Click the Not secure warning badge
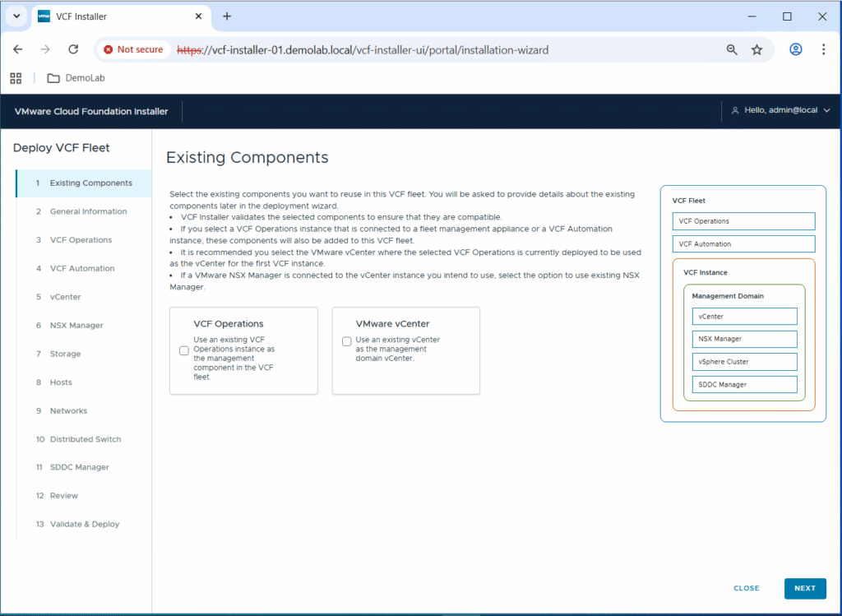Screen dimensions: 842x616 tap(133, 49)
